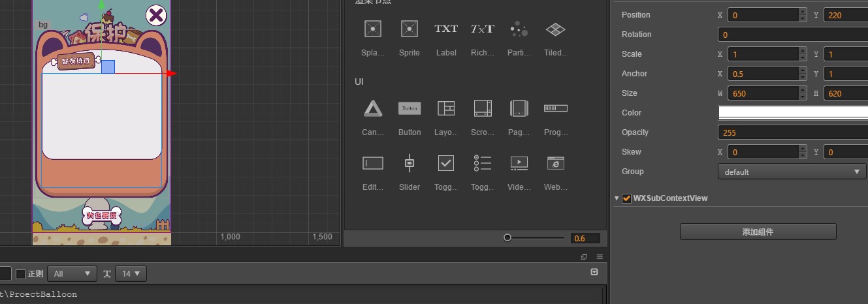Click the blue square move gizmo handle
Screen dimensions: 868x304
108,67
